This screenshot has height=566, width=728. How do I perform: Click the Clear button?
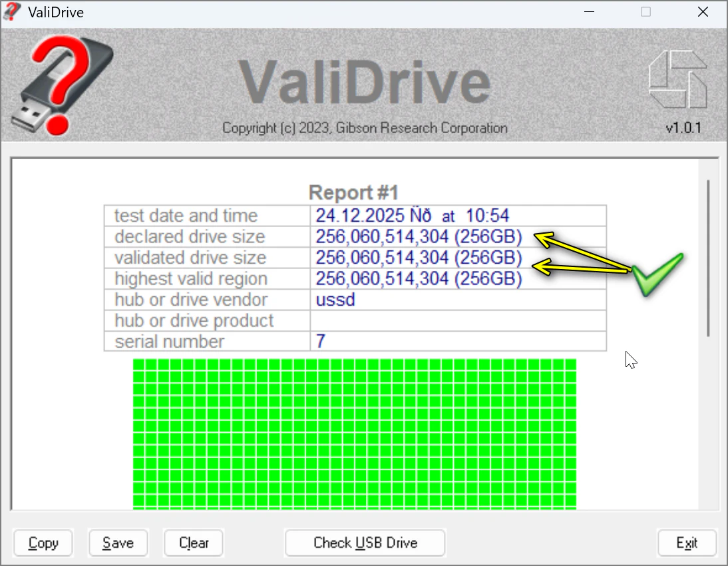[193, 543]
